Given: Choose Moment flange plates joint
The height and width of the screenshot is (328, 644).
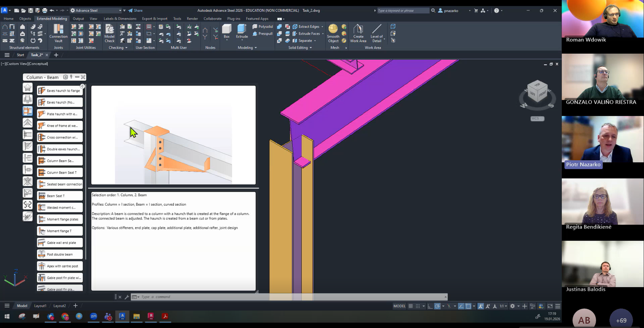Looking at the screenshot, I should pos(60,219).
